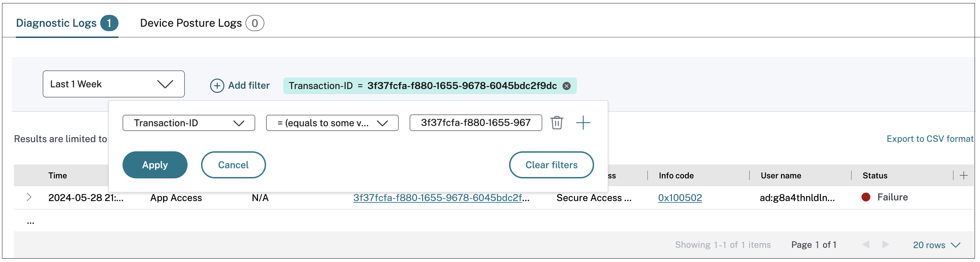980x262 pixels.
Task: Go to next page arrow
Action: tap(886, 244)
